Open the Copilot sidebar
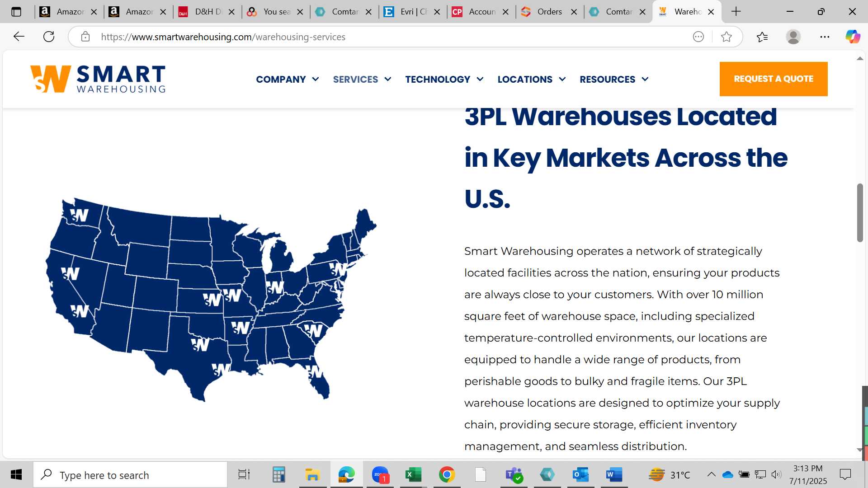The width and height of the screenshot is (868, 488). click(853, 37)
